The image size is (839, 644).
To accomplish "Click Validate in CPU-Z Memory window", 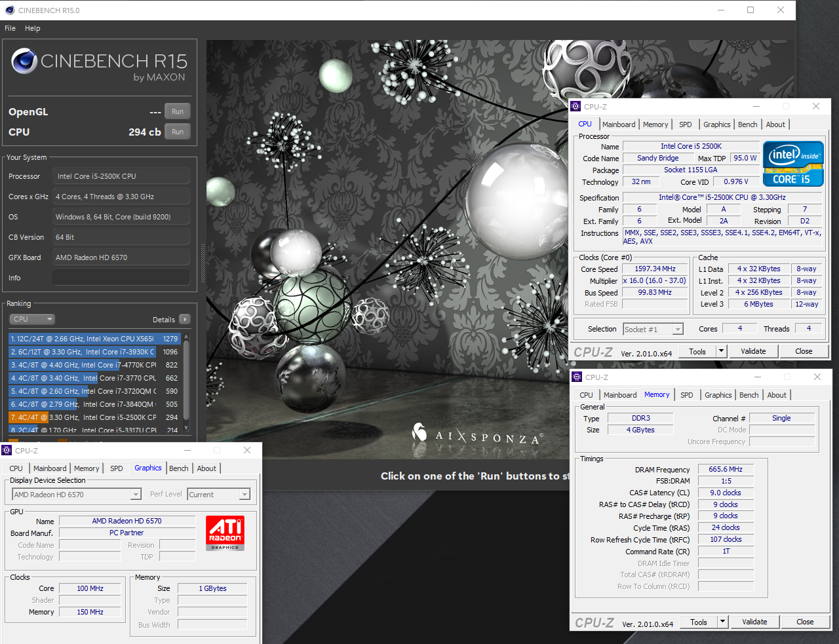I will click(x=754, y=622).
